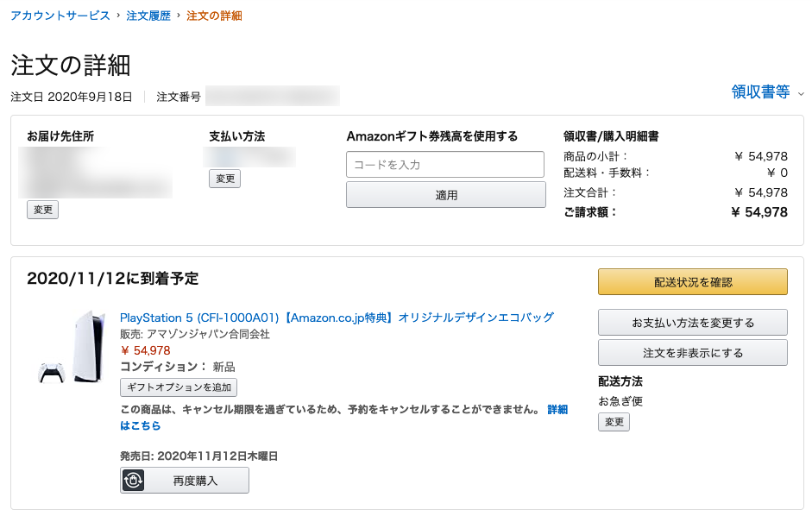Viewport: 812px width, 516px height.
Task: Open the PlayStation 5 product title link
Action: pyautogui.click(x=337, y=317)
